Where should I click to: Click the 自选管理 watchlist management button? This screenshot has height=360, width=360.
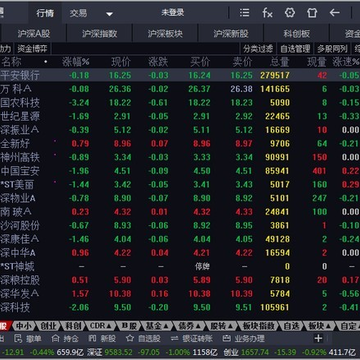pyautogui.click(x=295, y=49)
